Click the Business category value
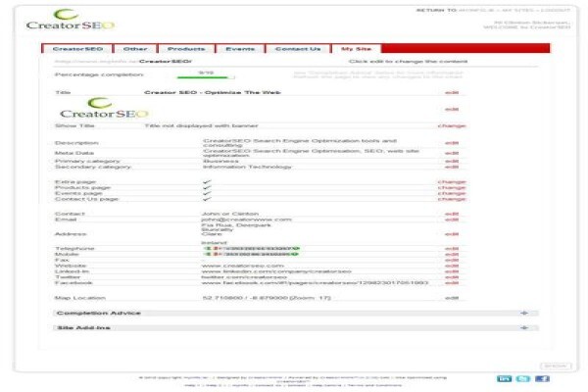This screenshot has width=588, height=392. pyautogui.click(x=220, y=161)
